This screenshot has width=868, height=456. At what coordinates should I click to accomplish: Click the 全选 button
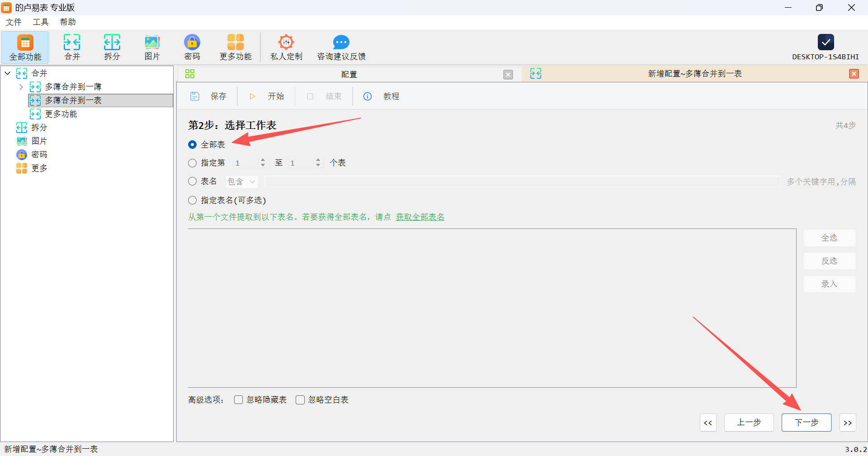(x=829, y=238)
